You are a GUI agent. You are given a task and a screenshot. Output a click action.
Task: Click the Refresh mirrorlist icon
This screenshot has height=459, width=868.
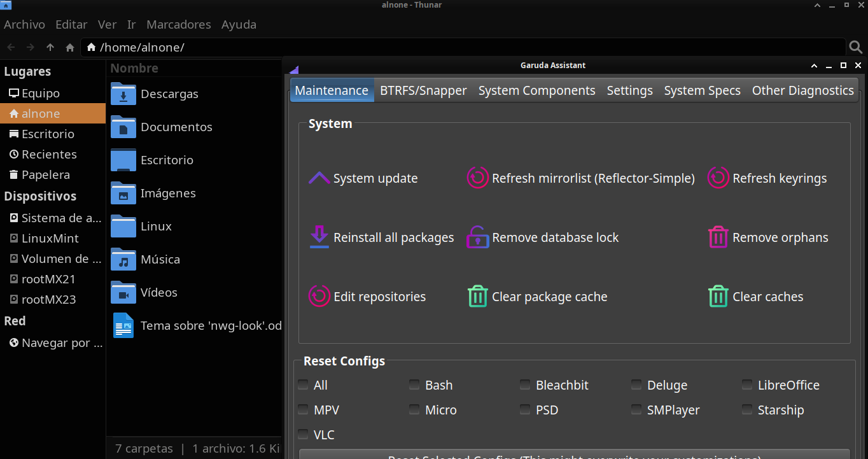coord(477,178)
